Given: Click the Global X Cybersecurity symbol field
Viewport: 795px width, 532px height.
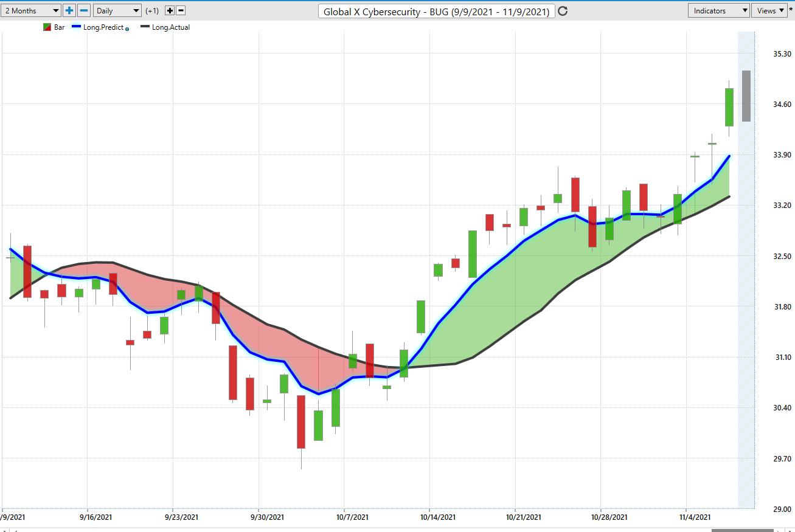Looking at the screenshot, I should (436, 11).
